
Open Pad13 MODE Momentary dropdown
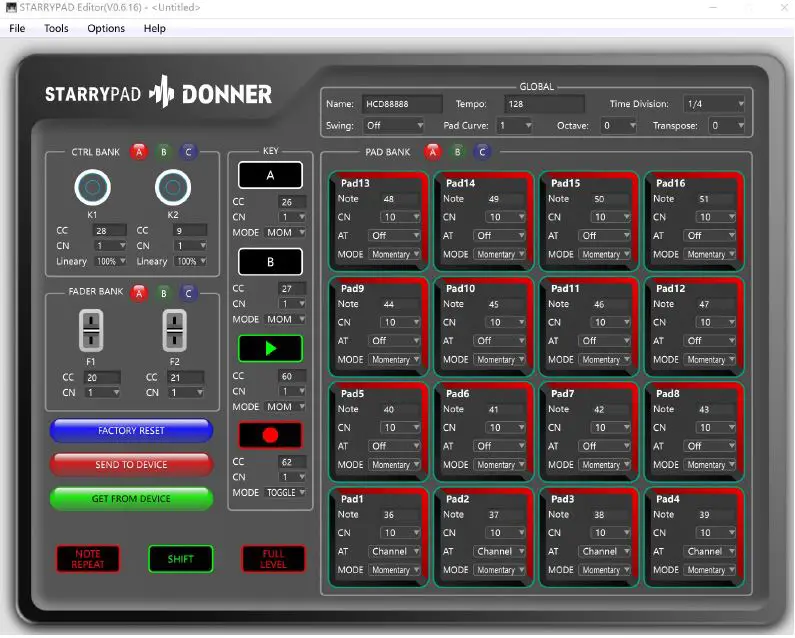coord(394,254)
